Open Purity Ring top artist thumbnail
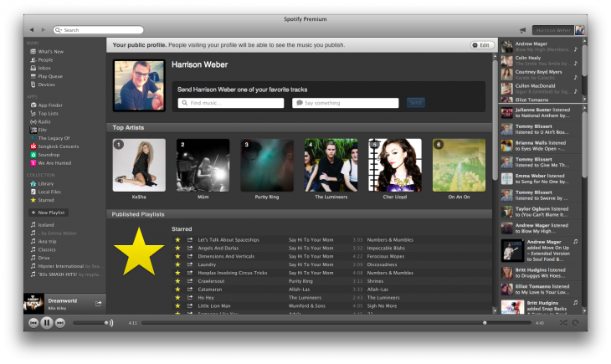This screenshot has width=611, height=364. pos(267,165)
